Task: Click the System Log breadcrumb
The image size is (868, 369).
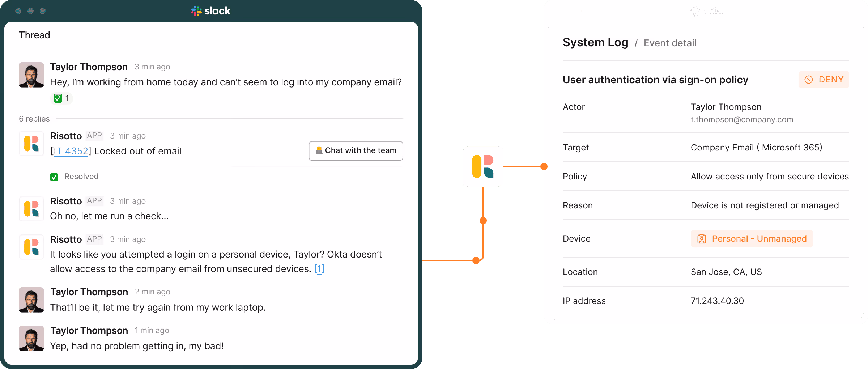Action: coord(595,43)
